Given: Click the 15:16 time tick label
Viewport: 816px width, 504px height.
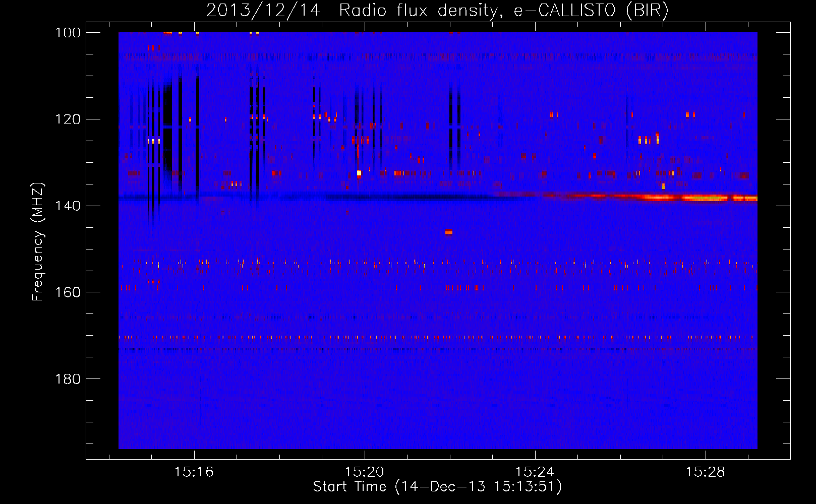Looking at the screenshot, I should click(x=194, y=472).
